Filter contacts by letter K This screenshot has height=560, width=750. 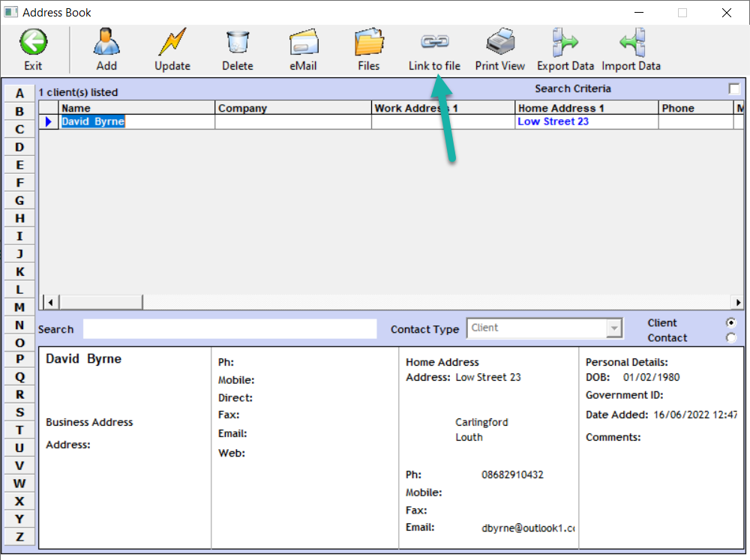click(19, 271)
